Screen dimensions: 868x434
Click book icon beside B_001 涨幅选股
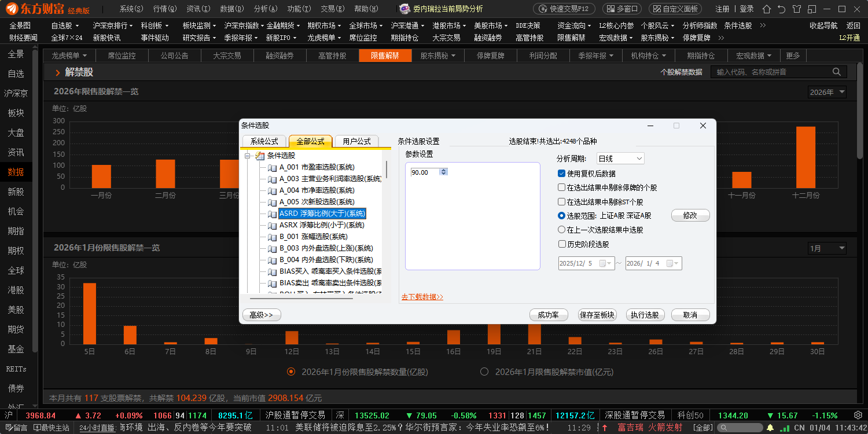(x=273, y=237)
